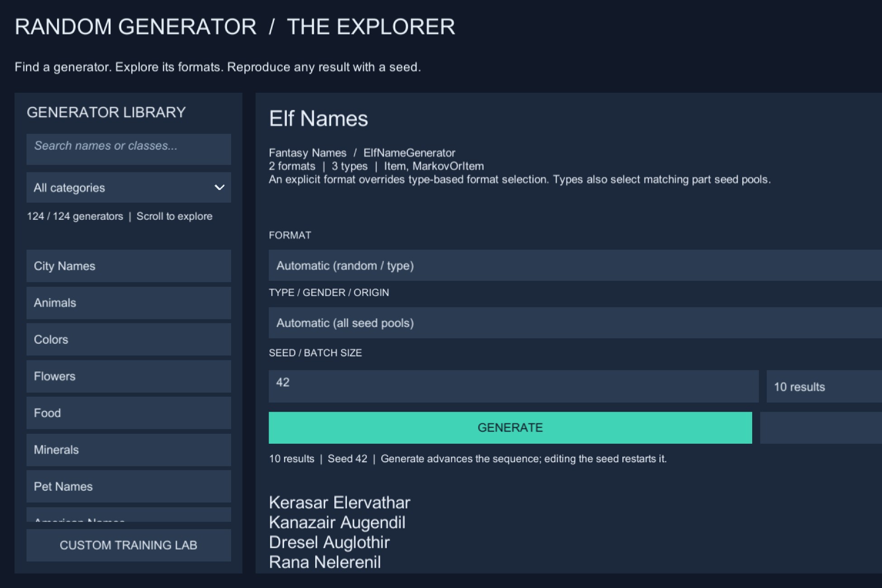Select Animals generator in library
Screen dimensions: 882x588
(x=128, y=303)
